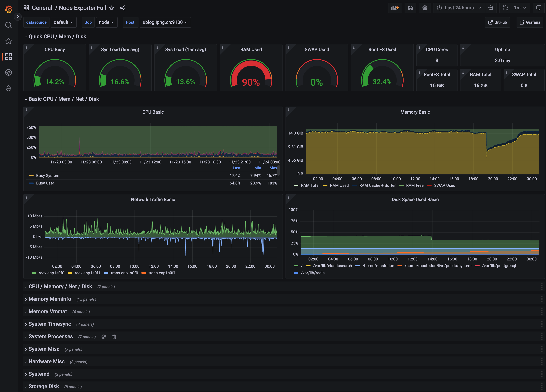Open the Host dropdown ublog.ipng.ch:9100
Screen dimensions: 546x392
click(165, 22)
